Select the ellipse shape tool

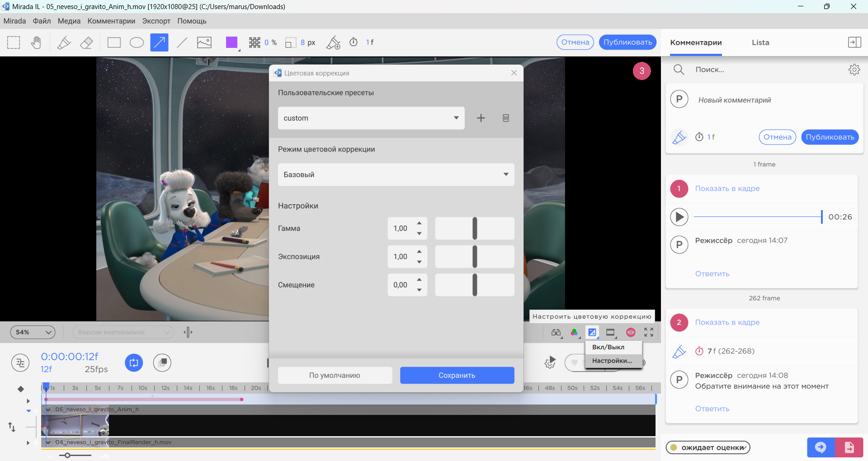[137, 42]
